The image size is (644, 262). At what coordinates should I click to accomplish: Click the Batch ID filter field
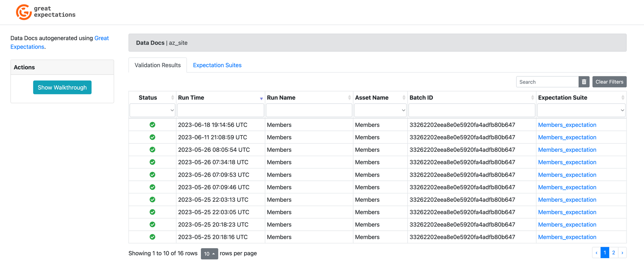pos(472,110)
